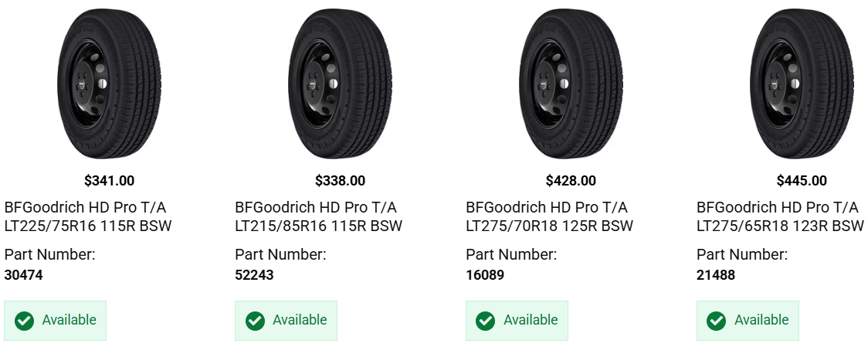Select part number 16089 text
The image size is (868, 347).
pyautogui.click(x=485, y=275)
